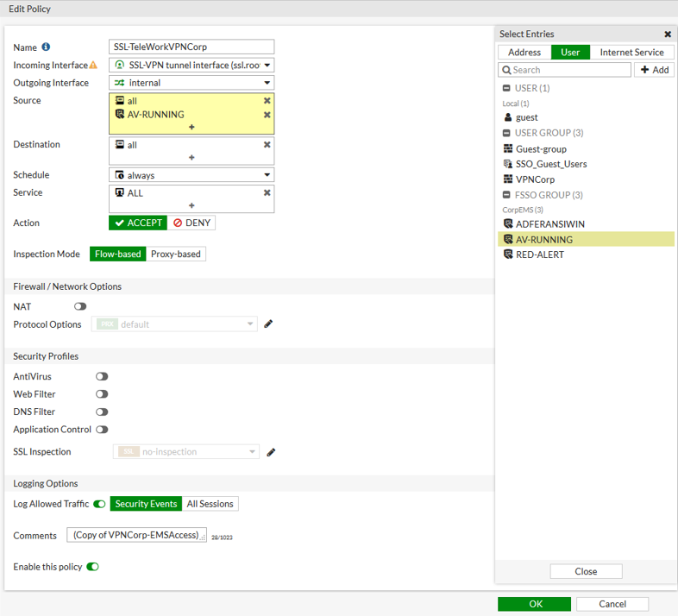Image resolution: width=678 pixels, height=616 pixels.
Task: Remove ALL from Service field
Action: point(267,192)
